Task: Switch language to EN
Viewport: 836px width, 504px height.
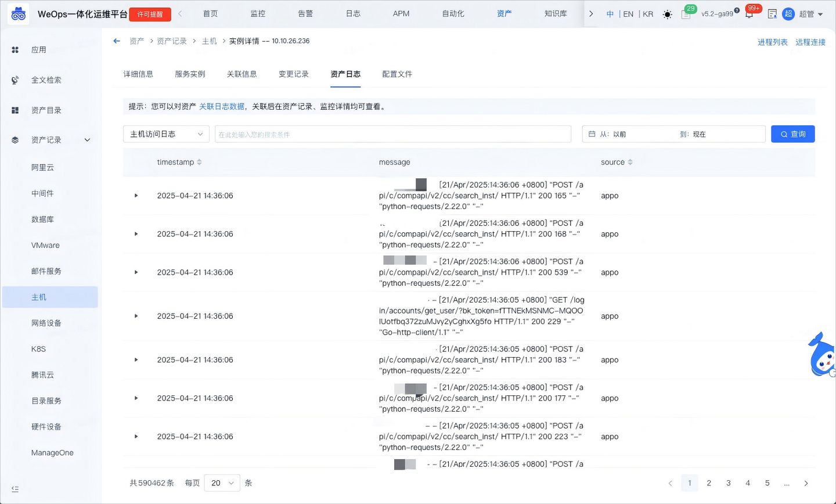Action: (628, 13)
